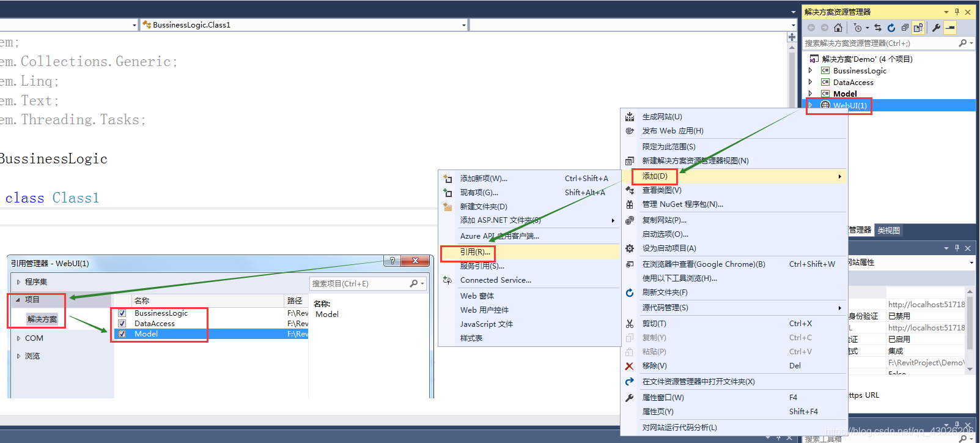The width and height of the screenshot is (980, 443).
Task: Expand the DataAccess project node
Action: pyautogui.click(x=811, y=82)
